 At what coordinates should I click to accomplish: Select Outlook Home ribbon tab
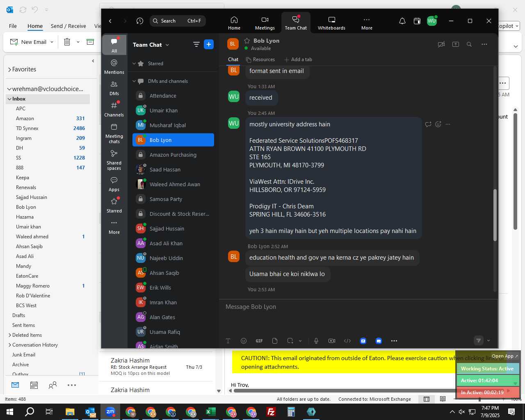tap(35, 26)
